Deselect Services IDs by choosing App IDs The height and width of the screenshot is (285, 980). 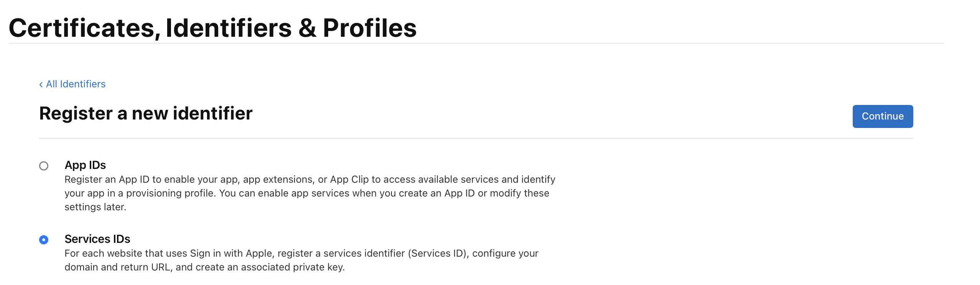(44, 165)
